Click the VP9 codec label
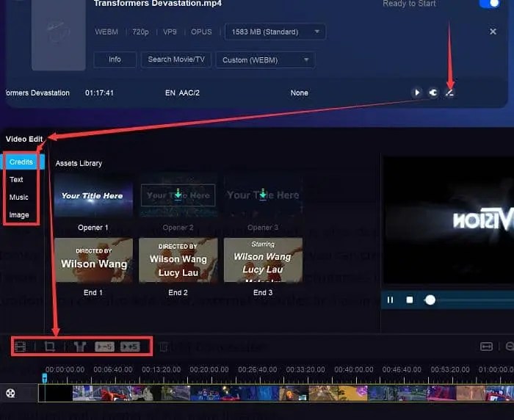The image size is (514, 420). click(170, 32)
